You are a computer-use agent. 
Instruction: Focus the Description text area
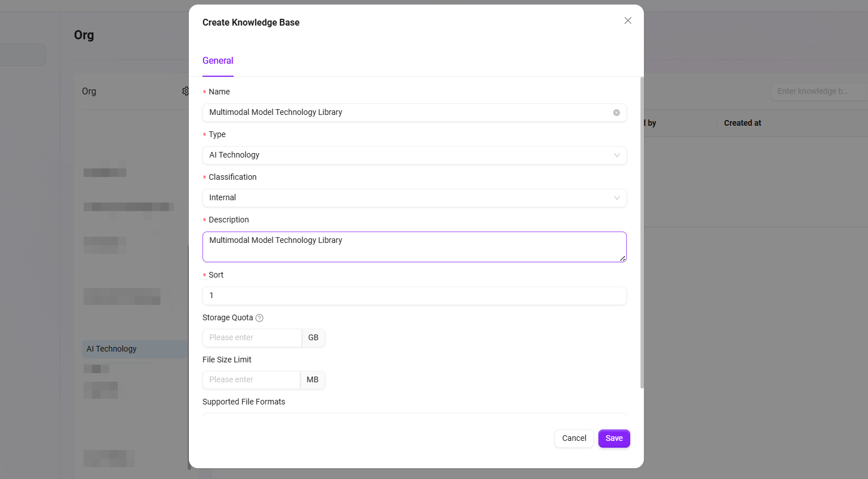click(414, 247)
